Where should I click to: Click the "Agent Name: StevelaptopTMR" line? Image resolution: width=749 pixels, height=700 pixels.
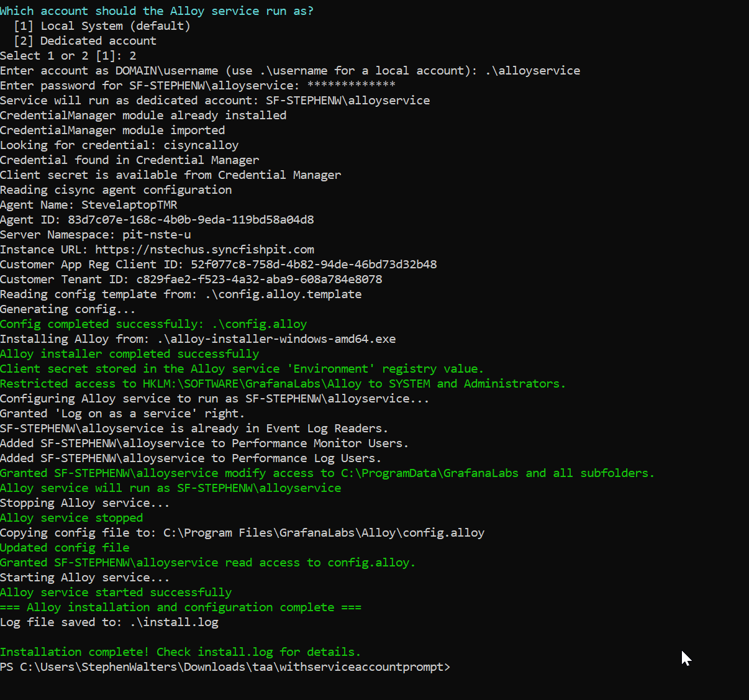point(89,205)
